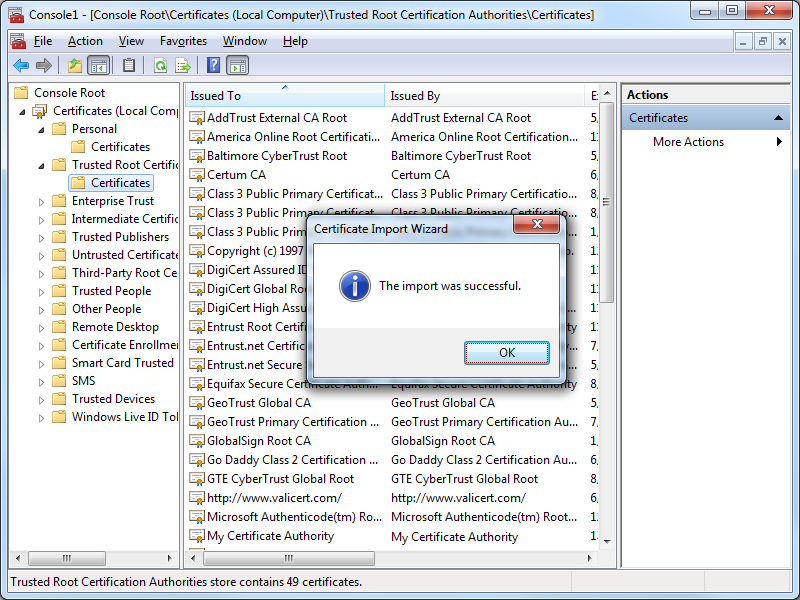Screen dimensions: 800x600
Task: Click the Back arrow toolbar icon
Action: 20,66
